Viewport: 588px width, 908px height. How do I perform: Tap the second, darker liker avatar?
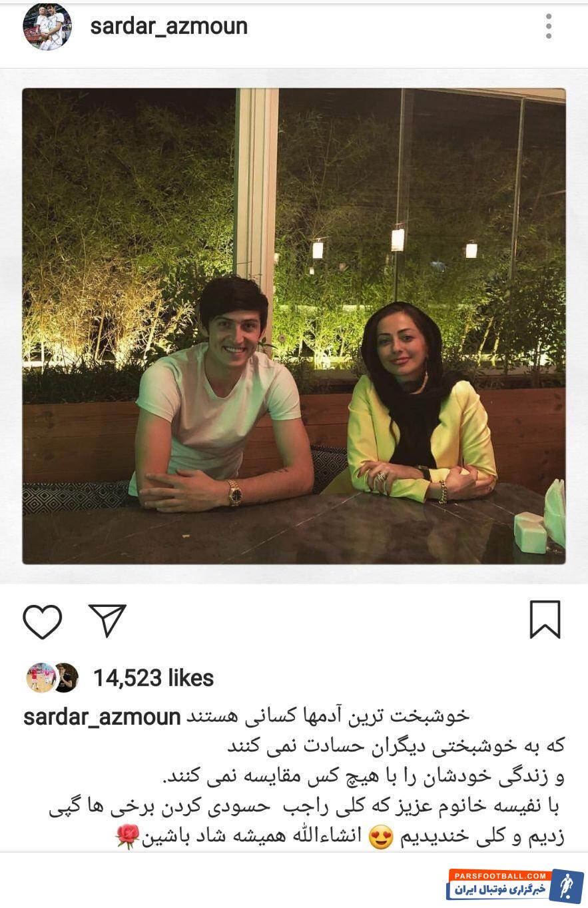tap(66, 678)
